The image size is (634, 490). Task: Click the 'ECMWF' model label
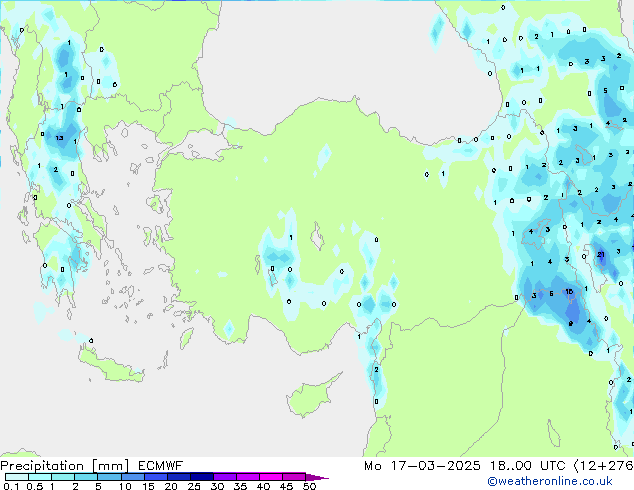coord(161,466)
